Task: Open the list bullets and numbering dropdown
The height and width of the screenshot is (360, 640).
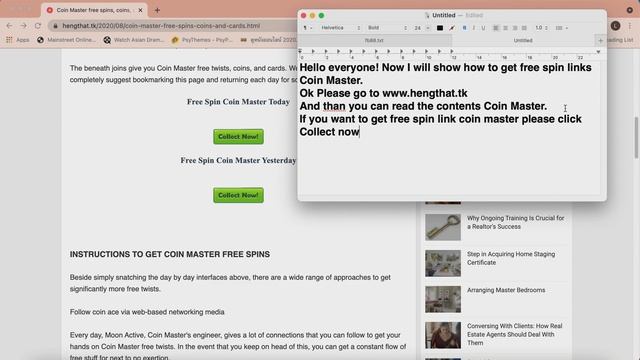Action: tap(561, 28)
